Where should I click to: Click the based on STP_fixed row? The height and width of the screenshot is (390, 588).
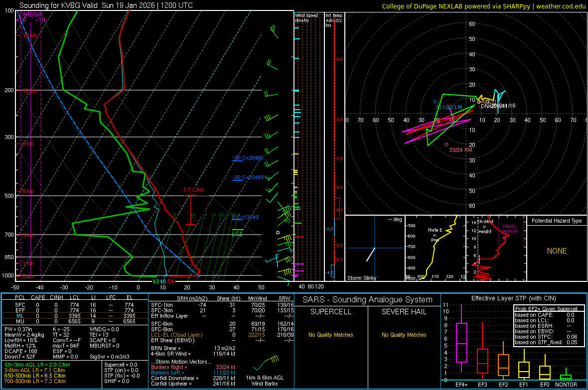tap(546, 342)
